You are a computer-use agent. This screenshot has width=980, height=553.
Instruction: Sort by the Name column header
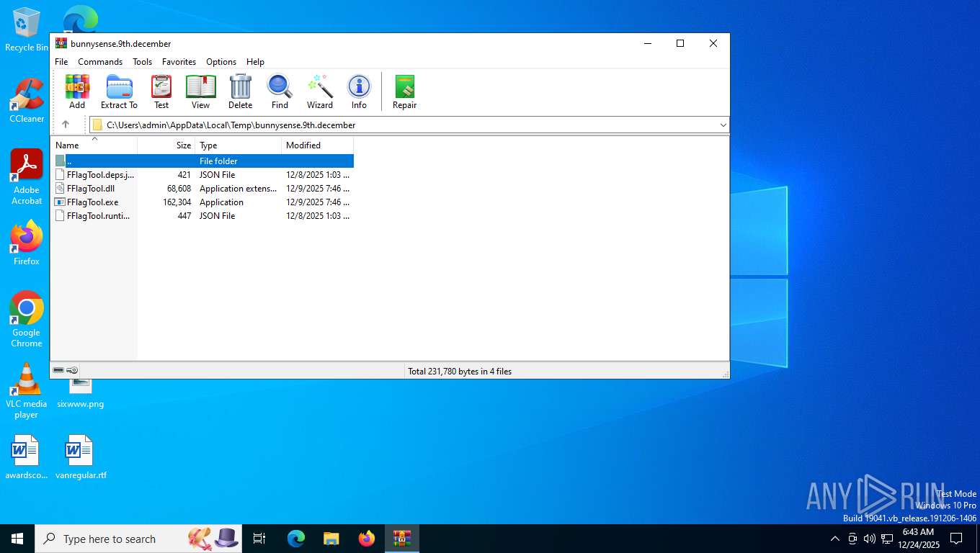point(94,145)
